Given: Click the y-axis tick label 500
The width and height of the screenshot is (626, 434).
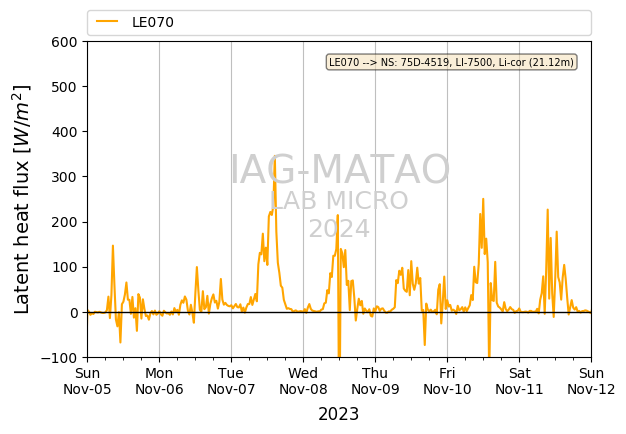Looking at the screenshot, I should pyautogui.click(x=64, y=87).
